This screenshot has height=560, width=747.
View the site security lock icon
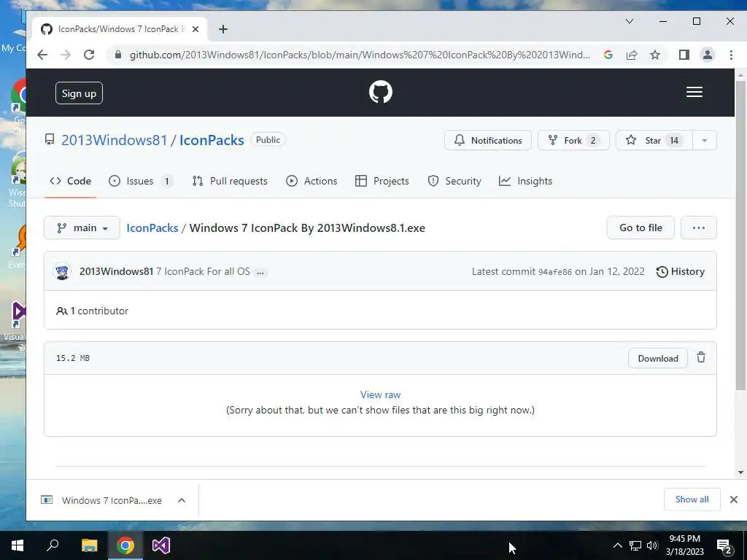pos(118,55)
